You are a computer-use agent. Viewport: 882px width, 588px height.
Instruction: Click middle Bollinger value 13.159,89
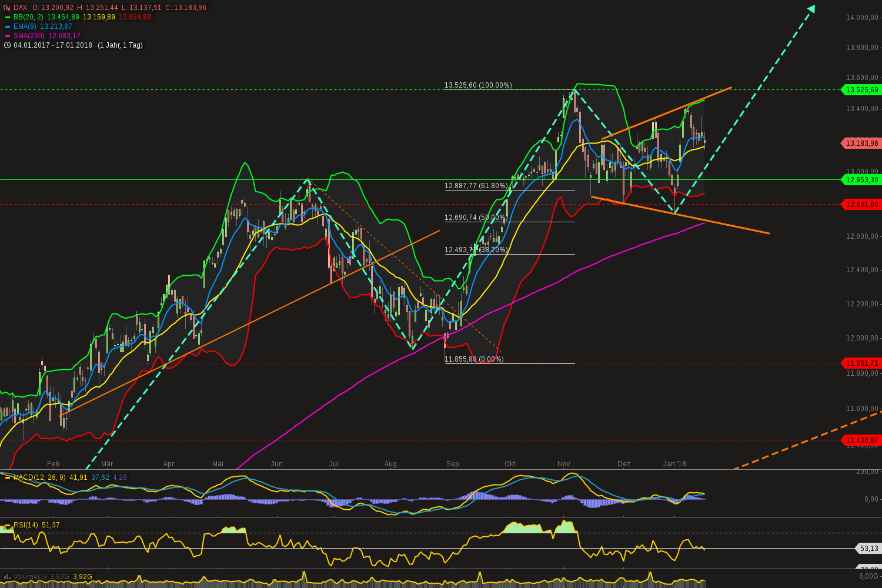pyautogui.click(x=99, y=17)
